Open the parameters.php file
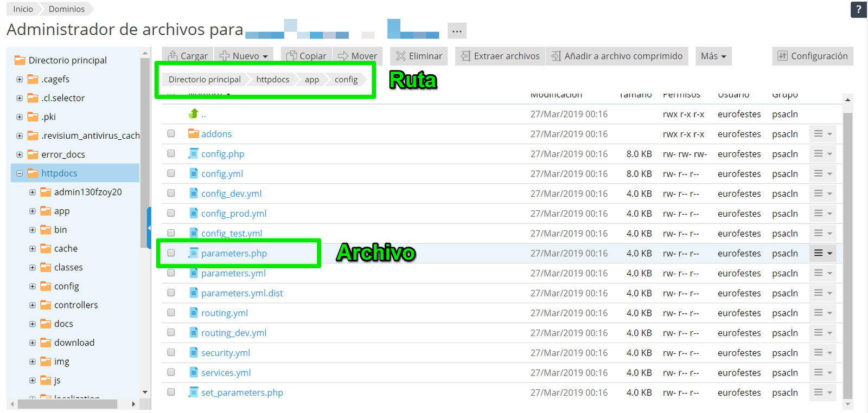This screenshot has width=868, height=413. pyautogui.click(x=234, y=253)
